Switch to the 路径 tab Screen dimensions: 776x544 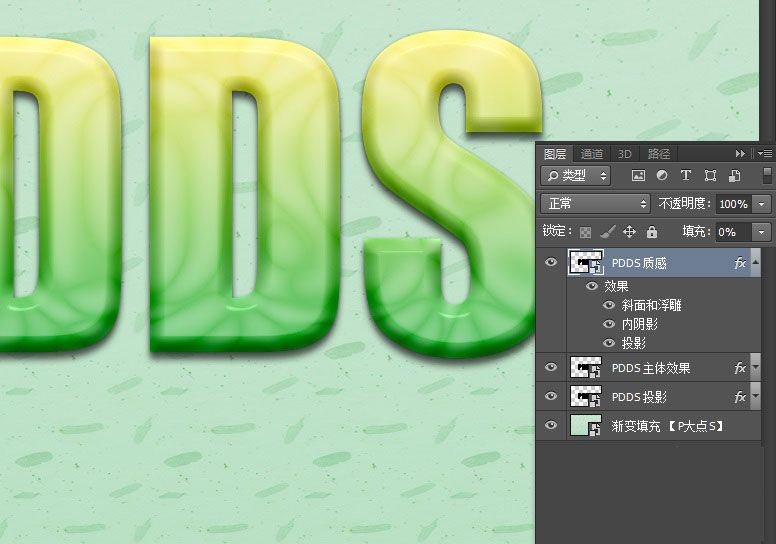[x=659, y=154]
